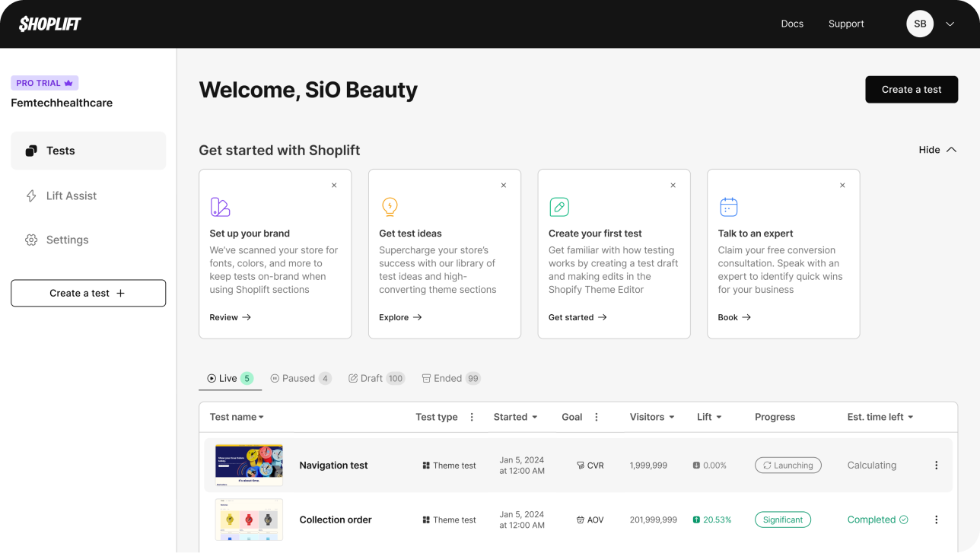Open Test type column options menu

pyautogui.click(x=472, y=417)
